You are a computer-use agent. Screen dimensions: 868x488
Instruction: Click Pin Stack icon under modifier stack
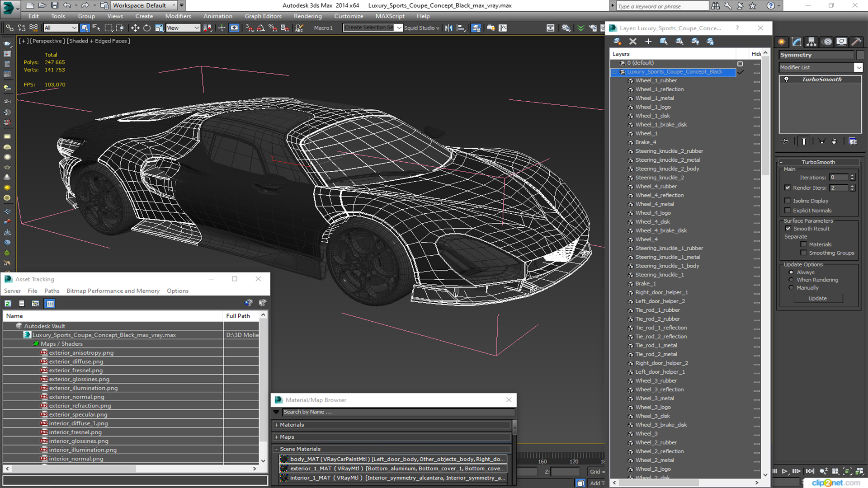click(786, 141)
